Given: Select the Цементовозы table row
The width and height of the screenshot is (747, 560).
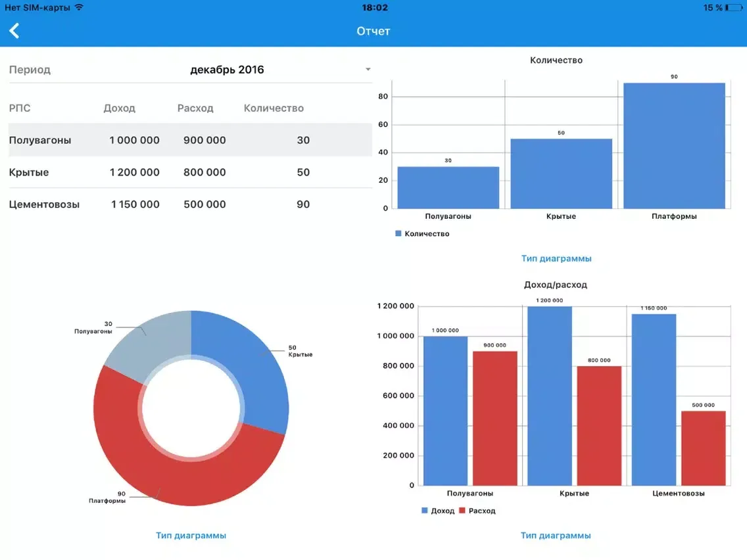Looking at the screenshot, I should (x=190, y=204).
